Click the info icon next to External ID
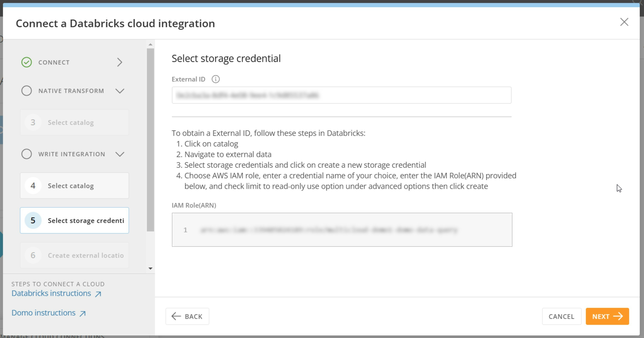This screenshot has height=338, width=644. (x=215, y=79)
